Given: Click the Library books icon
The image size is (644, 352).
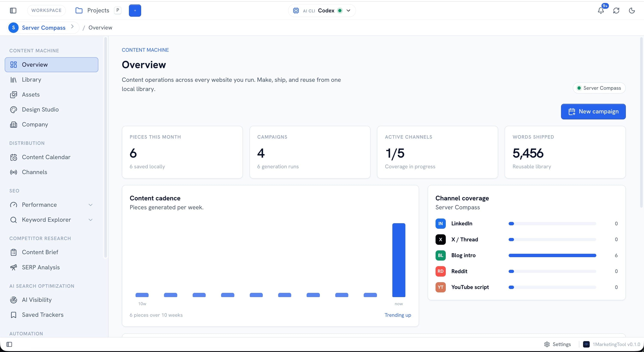Looking at the screenshot, I should tap(13, 80).
